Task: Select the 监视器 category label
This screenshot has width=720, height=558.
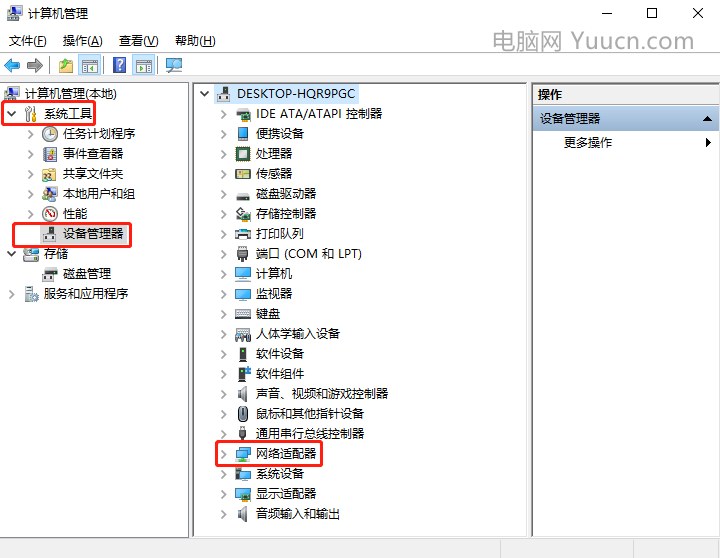Action: pyautogui.click(x=274, y=293)
